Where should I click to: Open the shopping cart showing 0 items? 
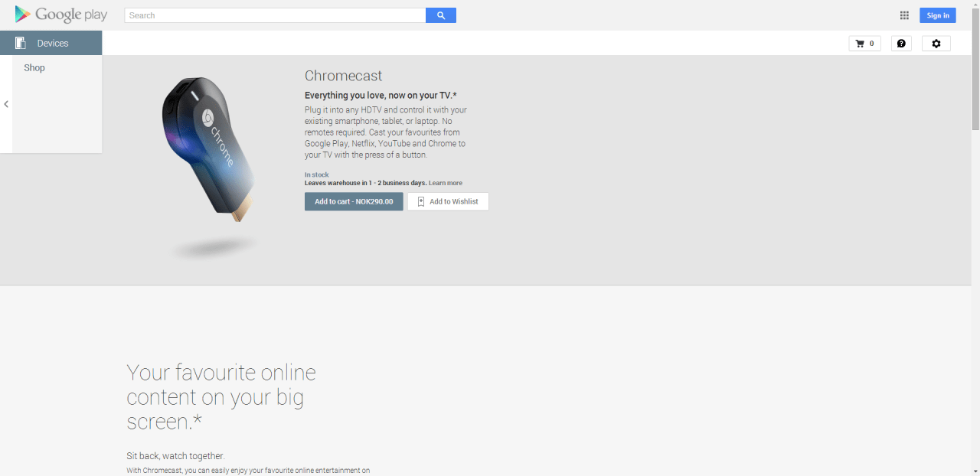(864, 44)
